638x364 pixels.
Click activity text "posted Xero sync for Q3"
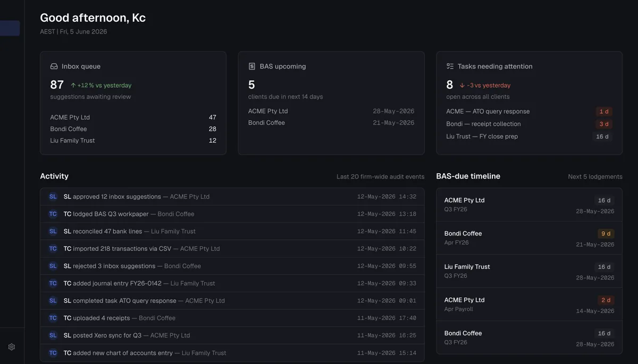click(107, 335)
